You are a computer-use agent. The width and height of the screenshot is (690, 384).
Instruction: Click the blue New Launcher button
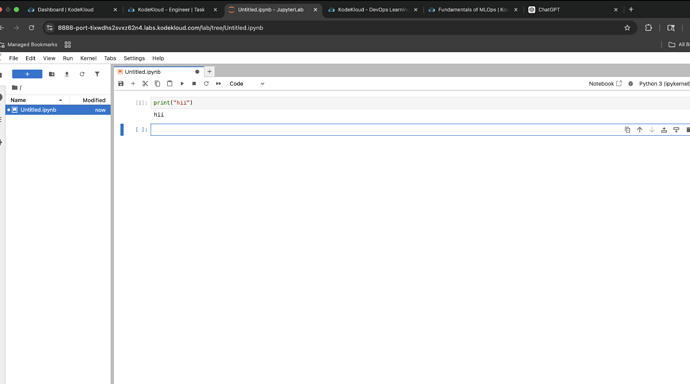click(x=27, y=74)
